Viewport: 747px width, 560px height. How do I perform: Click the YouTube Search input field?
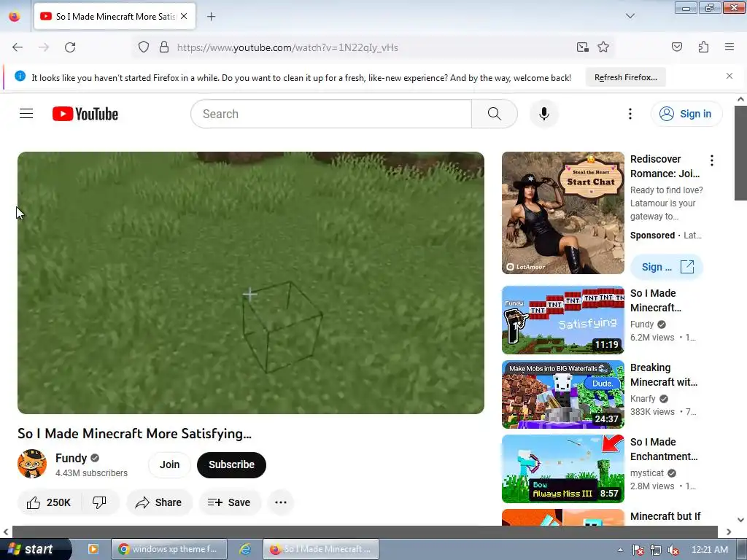click(331, 114)
